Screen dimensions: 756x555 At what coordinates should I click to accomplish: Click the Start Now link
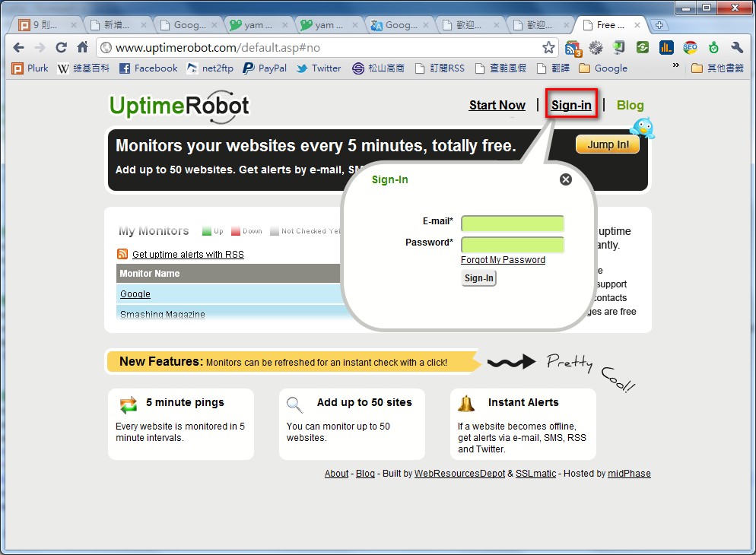(497, 105)
